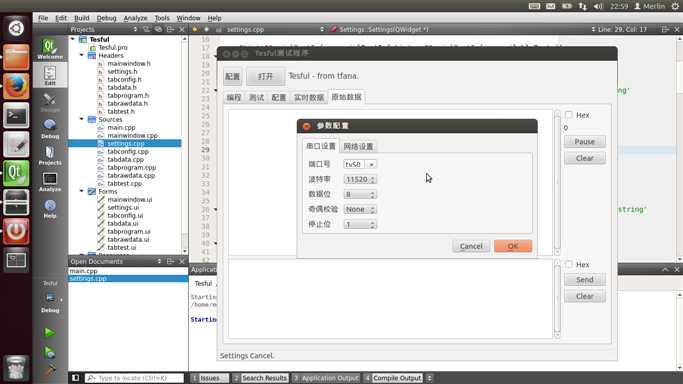Switch to Edit mode in sidebar
This screenshot has height=384, width=683.
point(50,75)
